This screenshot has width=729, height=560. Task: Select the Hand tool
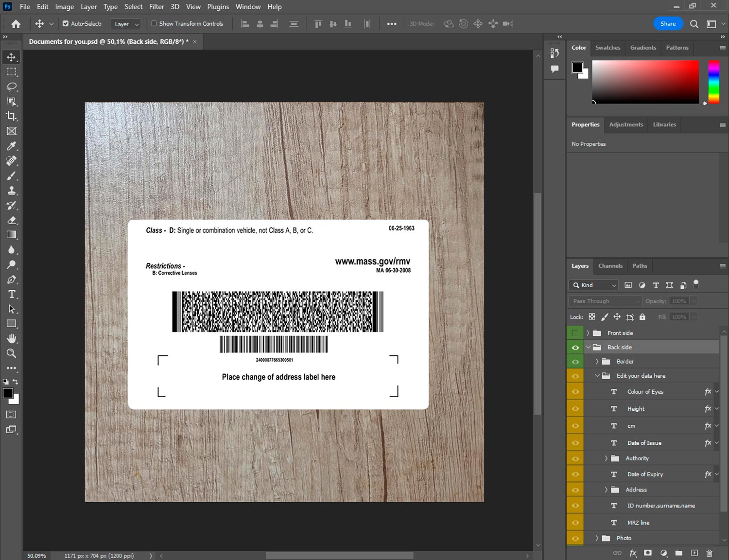11,338
